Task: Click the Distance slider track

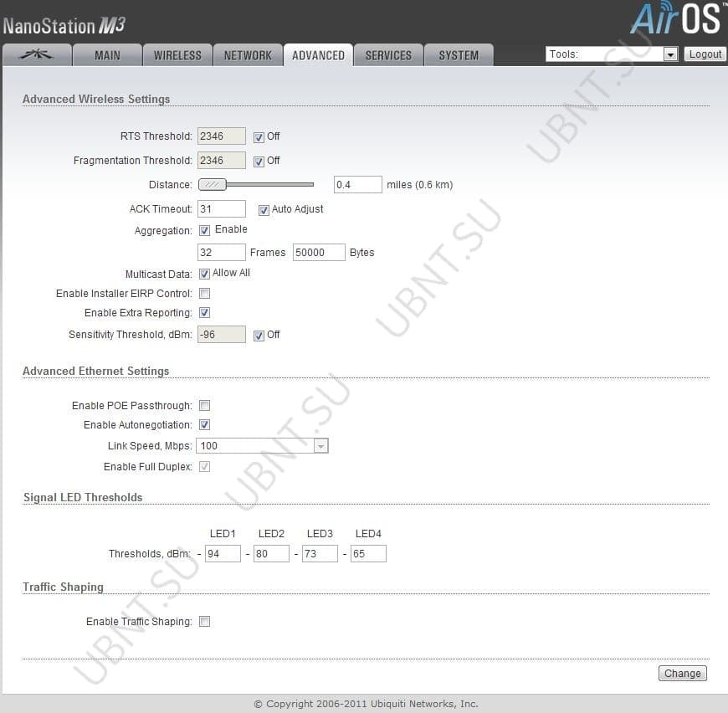Action: pyautogui.click(x=269, y=184)
